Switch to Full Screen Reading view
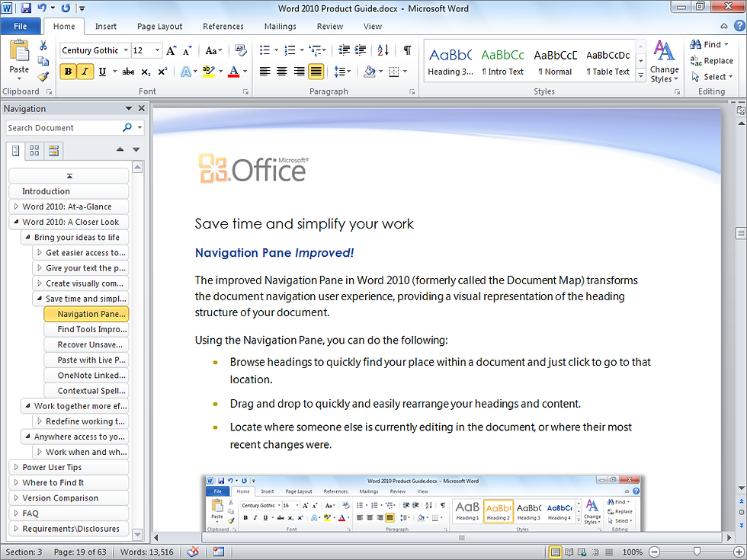This screenshot has height=560, width=747. click(x=569, y=552)
